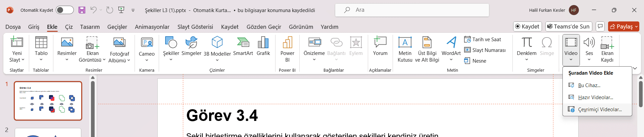Click Tarih ve Saat

(x=483, y=40)
